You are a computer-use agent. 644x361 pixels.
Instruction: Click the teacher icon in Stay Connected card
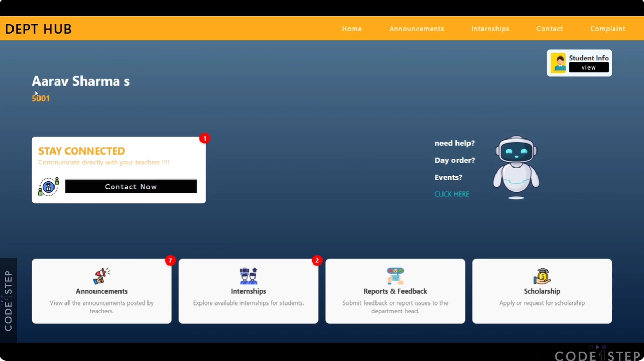tap(48, 187)
